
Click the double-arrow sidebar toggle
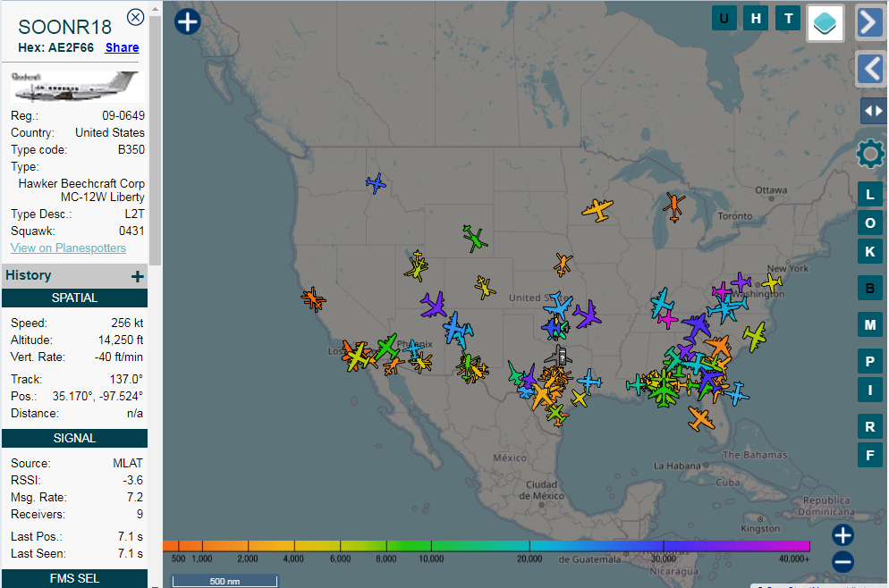pyautogui.click(x=873, y=111)
